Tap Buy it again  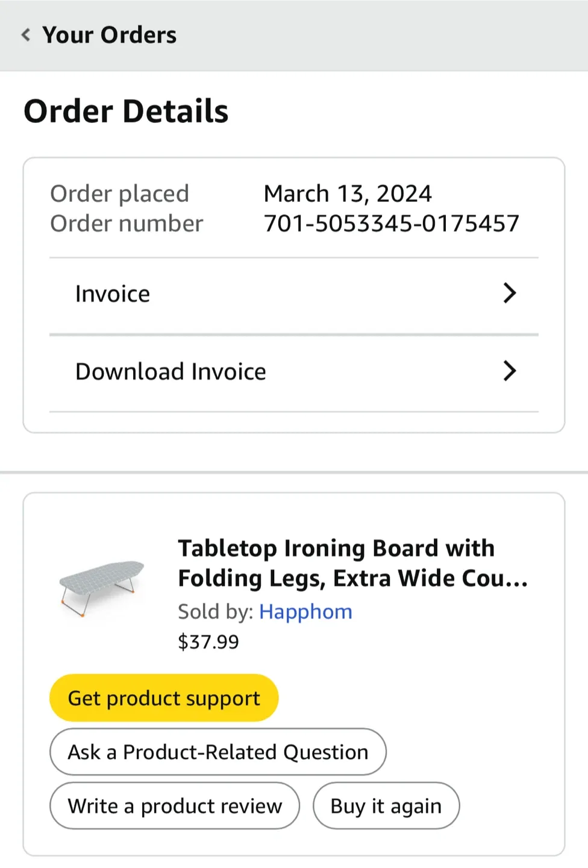click(386, 805)
